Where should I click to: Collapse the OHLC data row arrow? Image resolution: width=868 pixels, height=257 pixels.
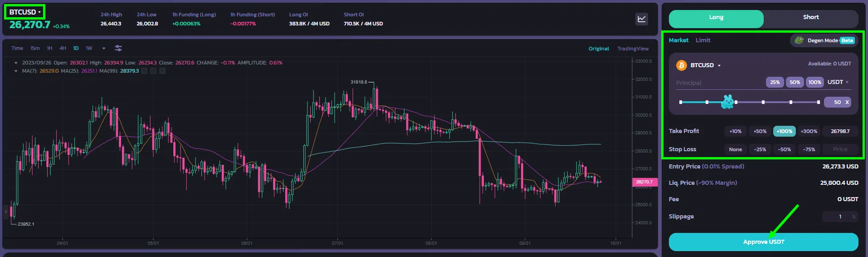pos(16,63)
